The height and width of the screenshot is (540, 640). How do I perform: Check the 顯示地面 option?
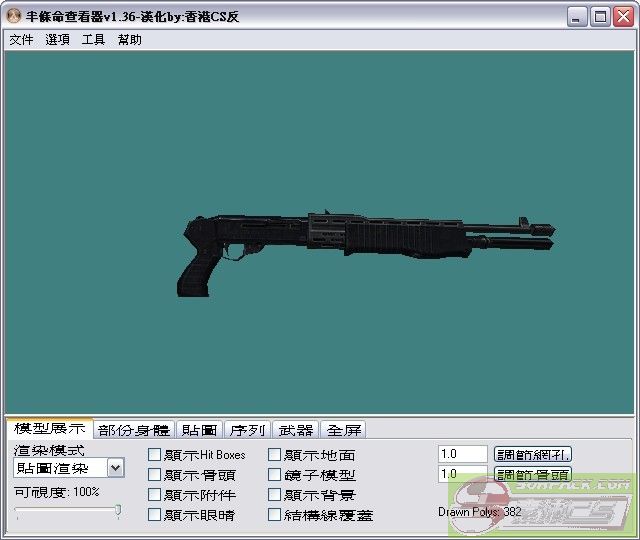[275, 455]
